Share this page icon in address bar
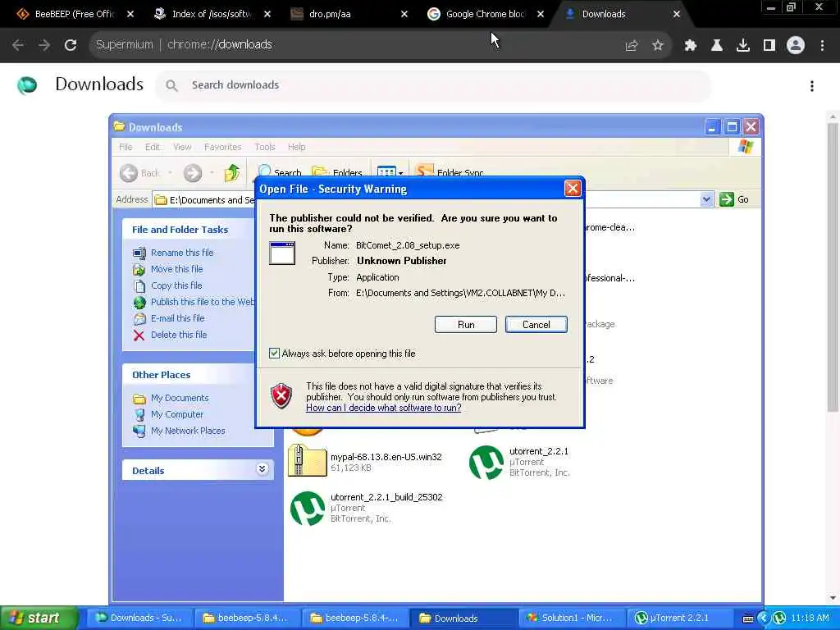 click(x=632, y=46)
